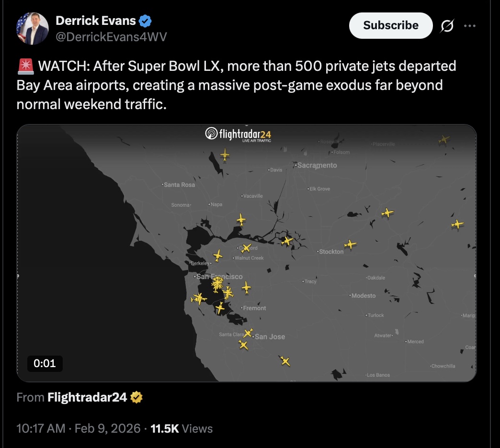Open the Grok slashed-circle icon

click(x=447, y=26)
